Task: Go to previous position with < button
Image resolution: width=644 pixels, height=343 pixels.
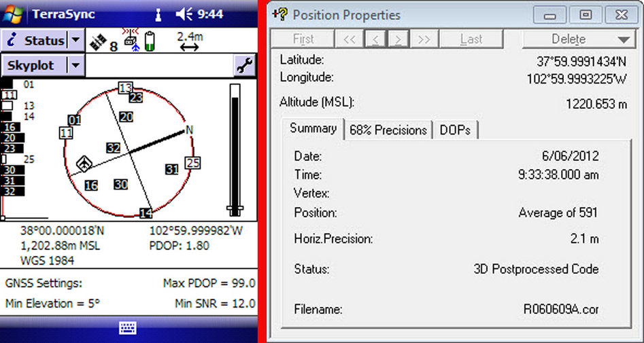Action: tap(375, 39)
